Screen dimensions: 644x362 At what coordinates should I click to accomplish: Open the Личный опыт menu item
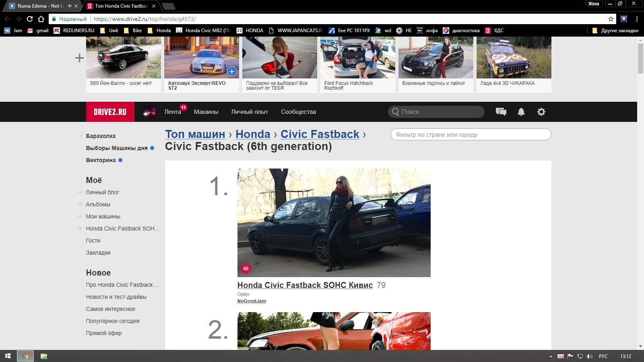250,112
